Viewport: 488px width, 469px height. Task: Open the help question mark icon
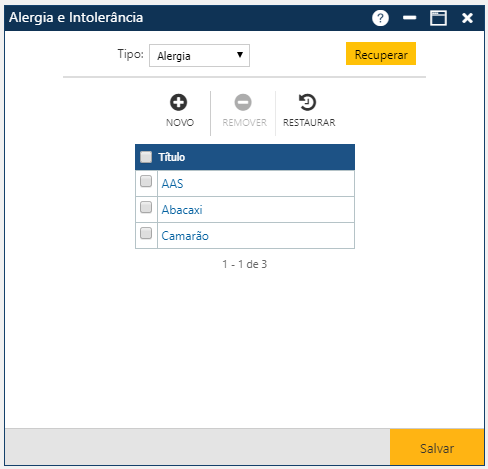coord(380,18)
